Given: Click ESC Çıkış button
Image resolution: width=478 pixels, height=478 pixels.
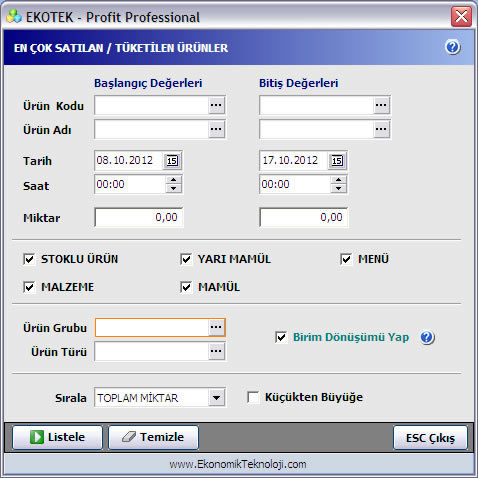Looking at the screenshot, I should coord(430,438).
